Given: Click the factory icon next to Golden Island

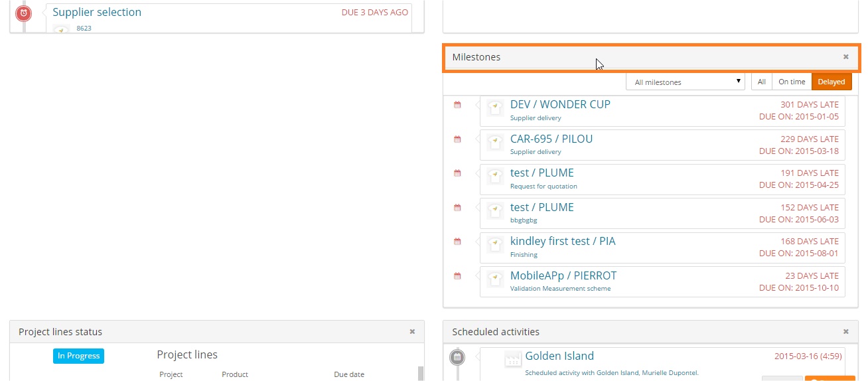Looking at the screenshot, I should pos(512,359).
